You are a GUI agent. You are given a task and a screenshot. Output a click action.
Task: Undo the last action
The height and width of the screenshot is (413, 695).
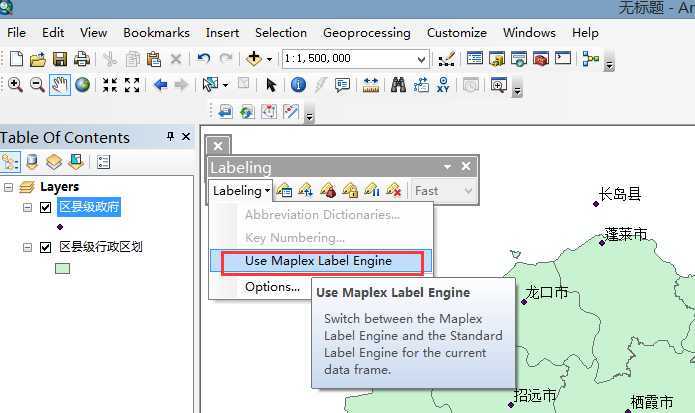coord(203,58)
